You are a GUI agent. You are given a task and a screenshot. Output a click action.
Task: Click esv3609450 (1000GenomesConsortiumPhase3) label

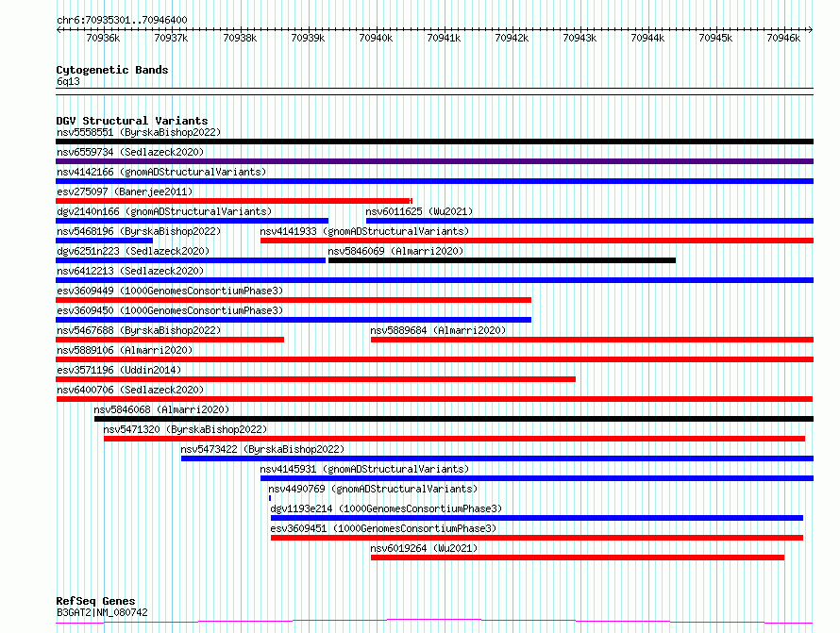[170, 310]
